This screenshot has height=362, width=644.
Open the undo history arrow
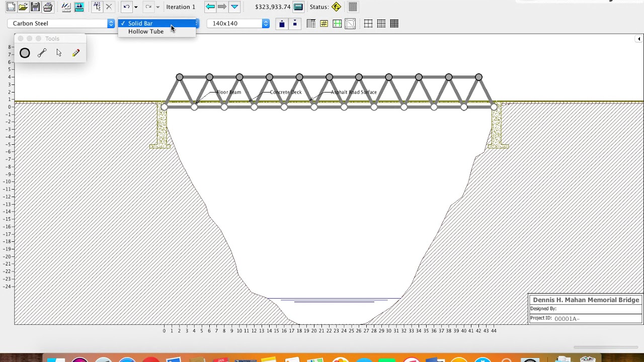point(135,7)
